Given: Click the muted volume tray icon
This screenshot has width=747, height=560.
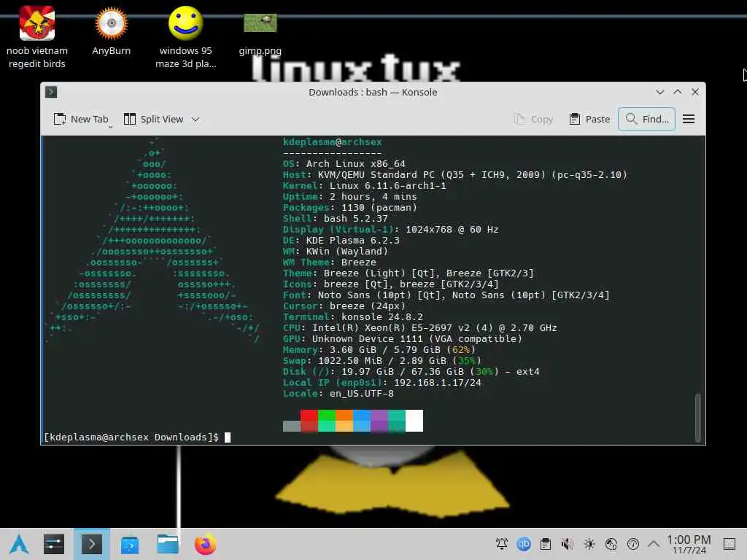Looking at the screenshot, I should [x=567, y=544].
